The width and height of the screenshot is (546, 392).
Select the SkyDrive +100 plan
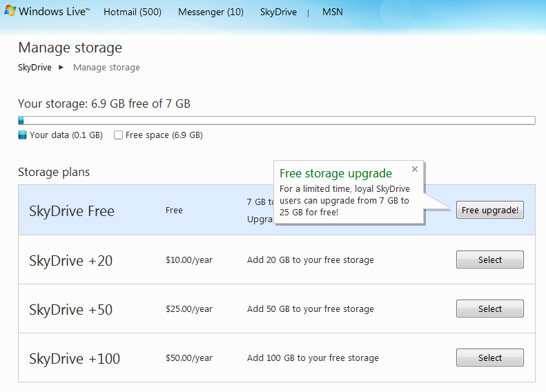(x=489, y=357)
